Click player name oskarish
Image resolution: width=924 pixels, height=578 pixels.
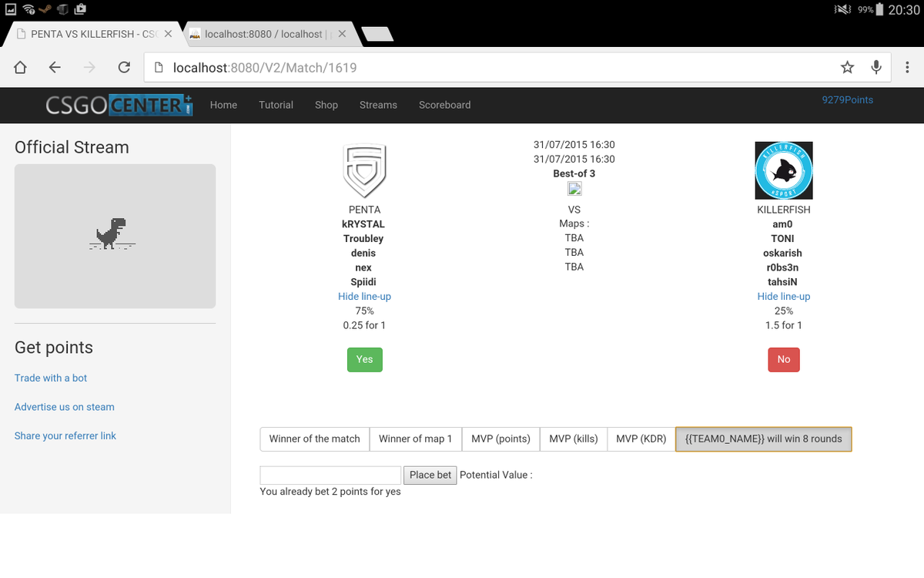(x=784, y=253)
